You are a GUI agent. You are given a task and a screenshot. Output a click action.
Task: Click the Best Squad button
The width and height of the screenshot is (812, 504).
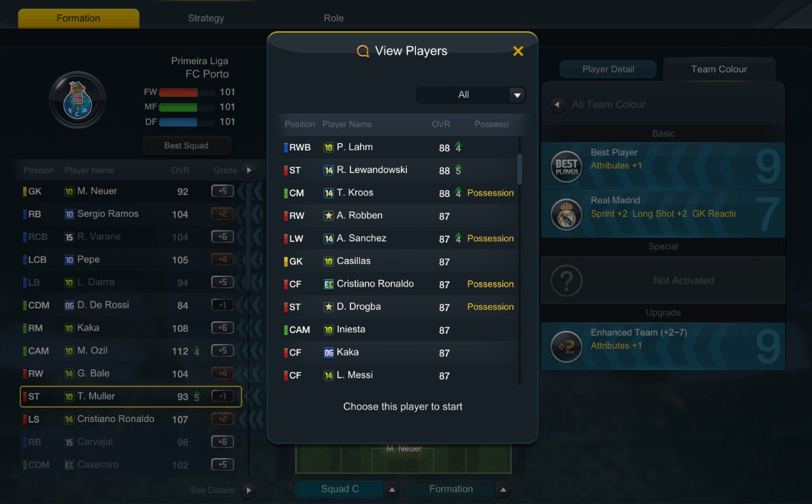click(187, 146)
